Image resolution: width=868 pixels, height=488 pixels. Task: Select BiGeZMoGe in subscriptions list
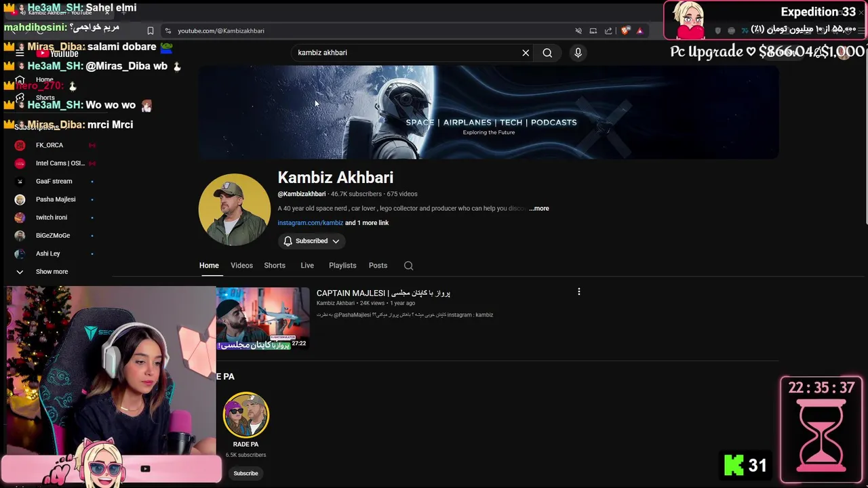(54, 235)
